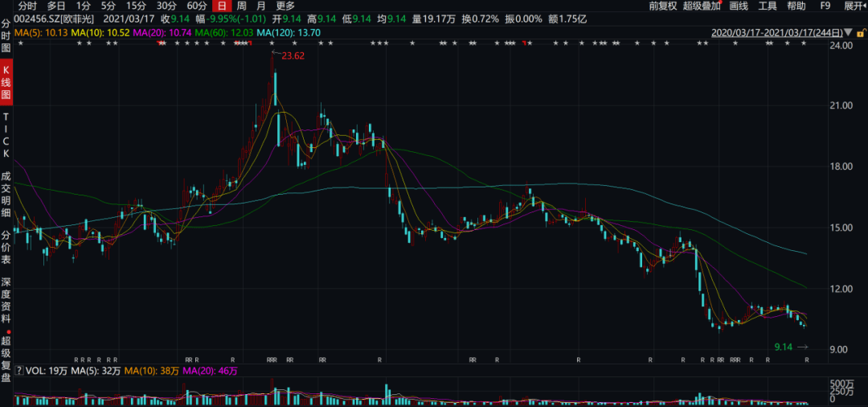The width and height of the screenshot is (868, 407).
Task: Click the date range text 2020/03/17-2021/03/17
Action: pos(777,33)
